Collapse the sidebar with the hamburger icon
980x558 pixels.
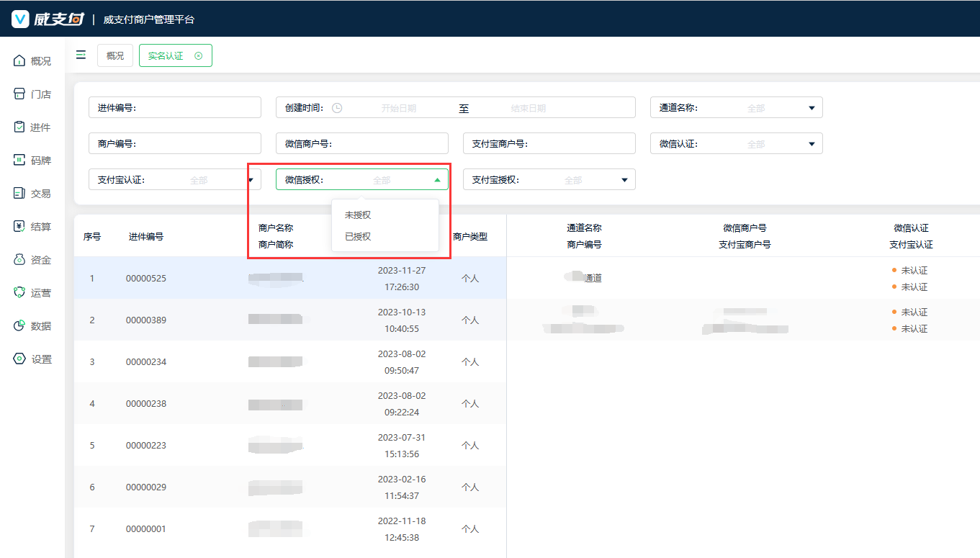tap(81, 55)
